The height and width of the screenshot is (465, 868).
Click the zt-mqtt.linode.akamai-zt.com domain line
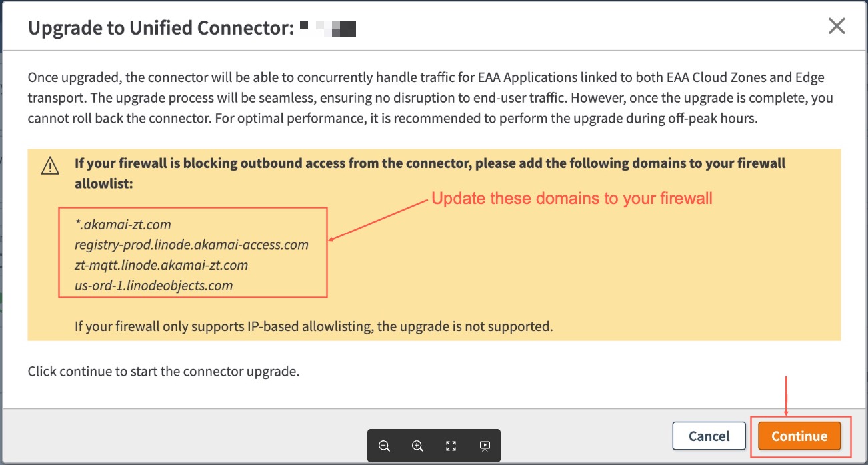[x=161, y=265]
